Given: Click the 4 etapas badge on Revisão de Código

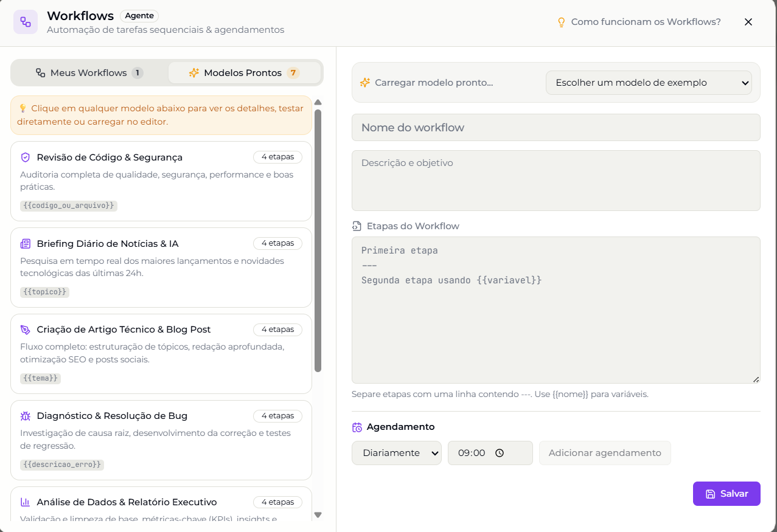Looking at the screenshot, I should (277, 157).
